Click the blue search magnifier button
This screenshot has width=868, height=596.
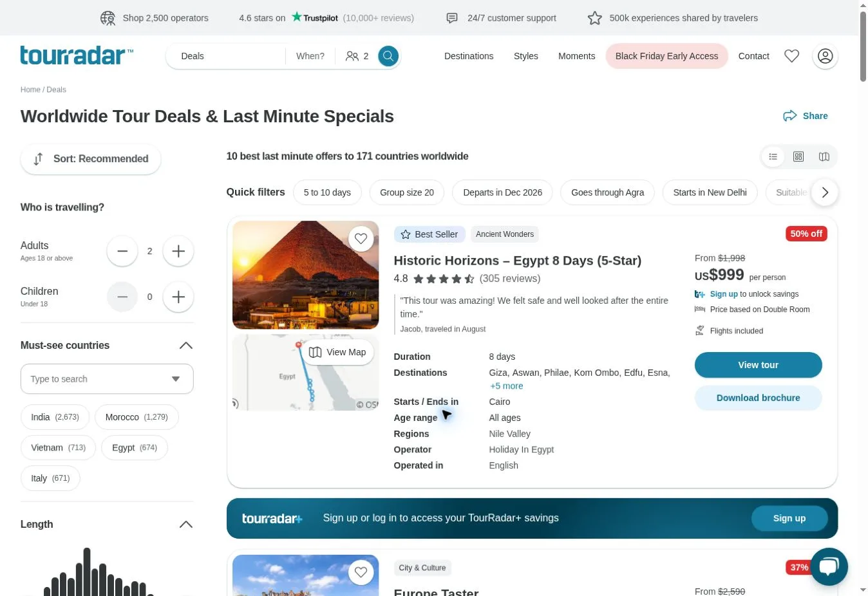click(388, 56)
